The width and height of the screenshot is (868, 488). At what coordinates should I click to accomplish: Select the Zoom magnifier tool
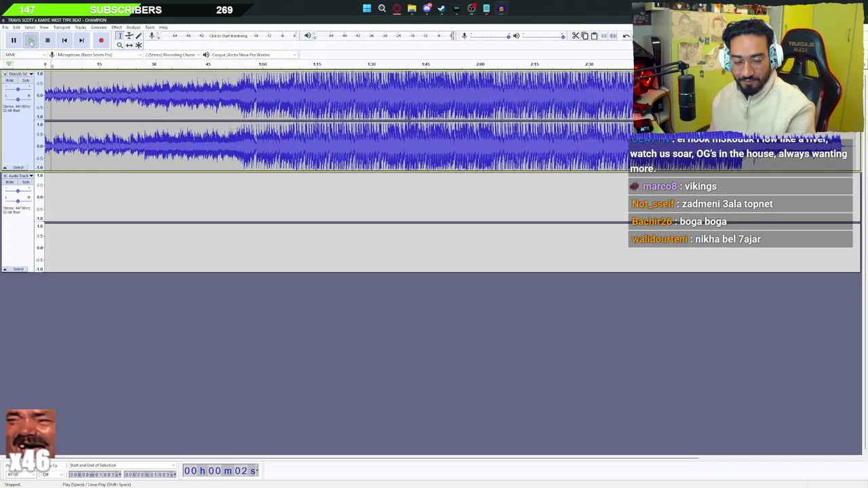[120, 45]
